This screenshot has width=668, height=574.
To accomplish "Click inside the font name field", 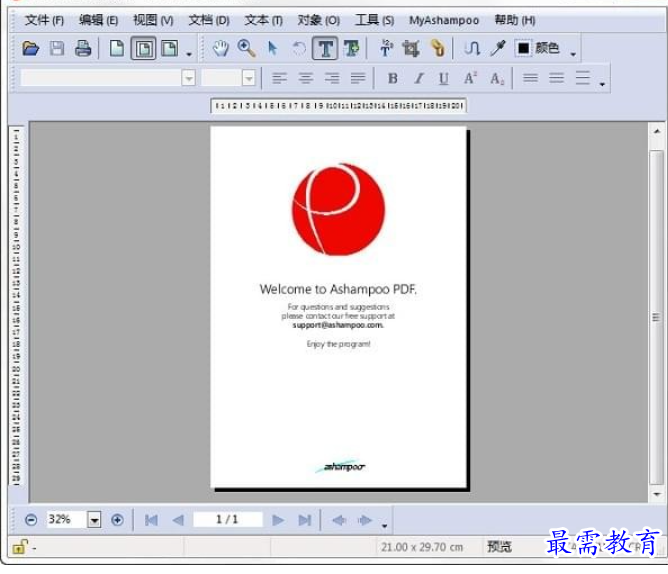I will click(101, 78).
